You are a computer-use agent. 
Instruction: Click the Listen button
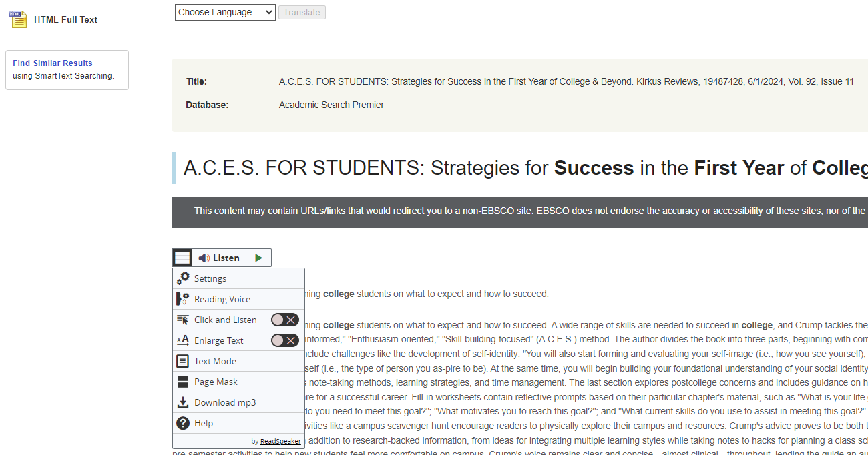click(x=219, y=258)
